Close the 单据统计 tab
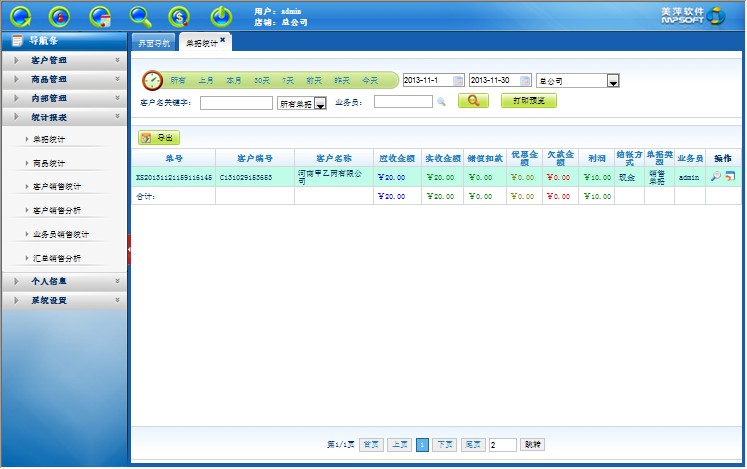This screenshot has width=747, height=469. [x=223, y=39]
